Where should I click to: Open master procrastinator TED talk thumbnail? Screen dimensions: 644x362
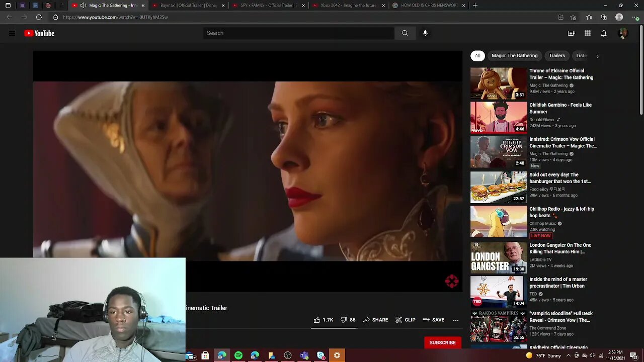click(x=499, y=292)
